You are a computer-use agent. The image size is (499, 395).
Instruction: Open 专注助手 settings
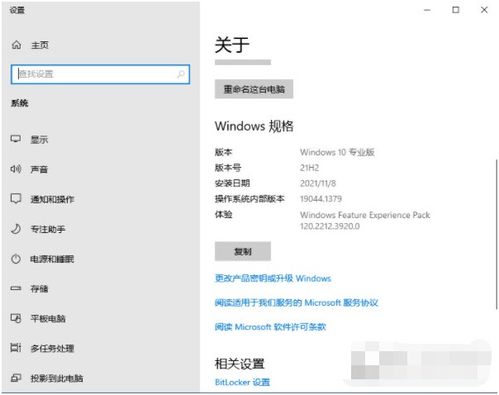pos(48,229)
